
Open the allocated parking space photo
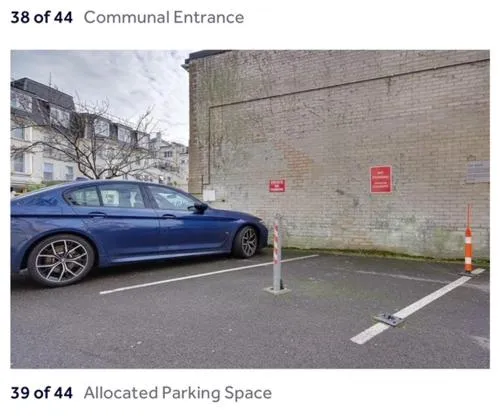[x=250, y=209]
